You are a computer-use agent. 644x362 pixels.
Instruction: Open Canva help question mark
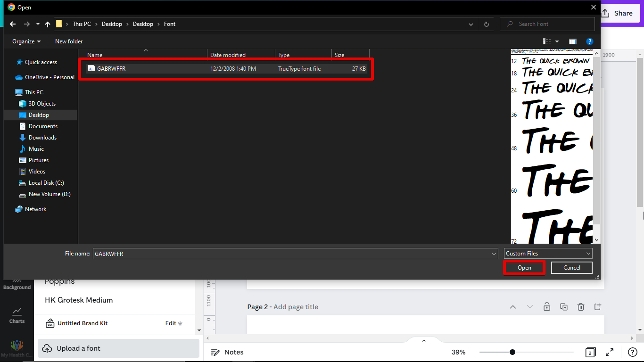(x=633, y=352)
